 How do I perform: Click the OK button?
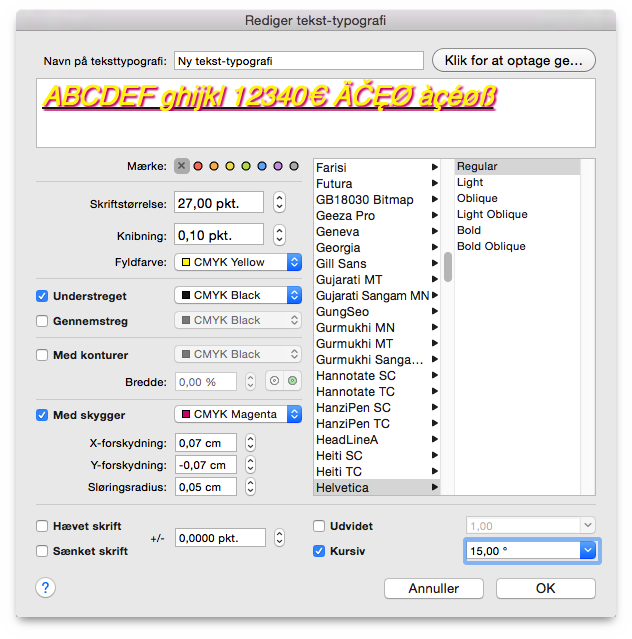click(x=546, y=588)
